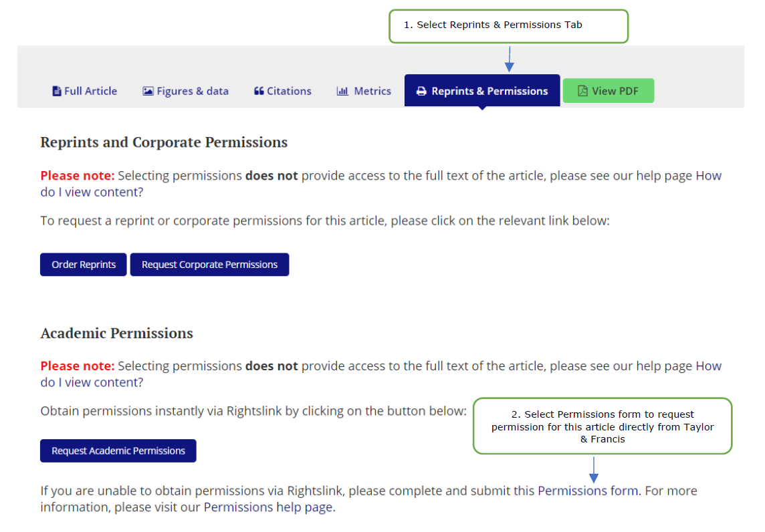765x532 pixels.
Task: Click the PDF icon inside View PDF button
Action: click(x=582, y=90)
